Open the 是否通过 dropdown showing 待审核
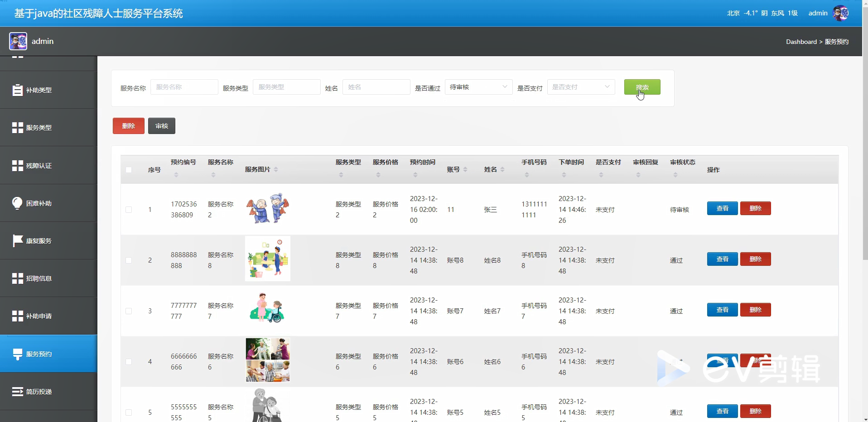 click(x=478, y=87)
